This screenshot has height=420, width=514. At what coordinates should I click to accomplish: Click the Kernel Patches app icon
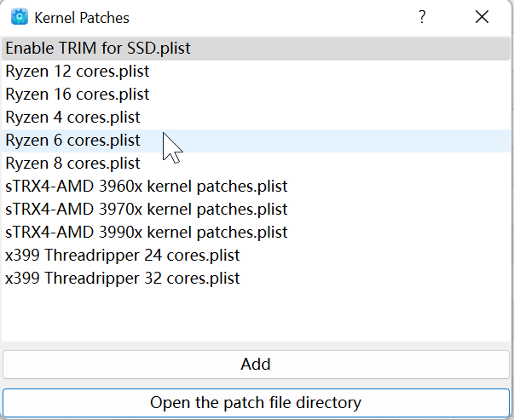(x=19, y=17)
